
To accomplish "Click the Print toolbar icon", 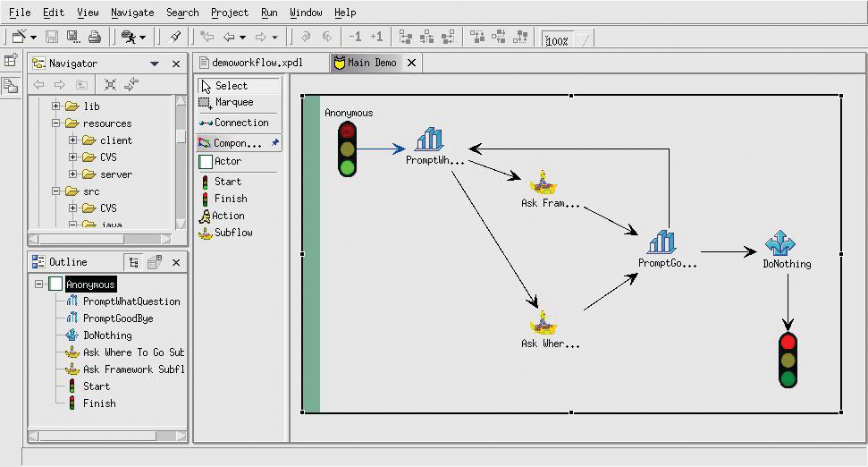I will pyautogui.click(x=95, y=38).
